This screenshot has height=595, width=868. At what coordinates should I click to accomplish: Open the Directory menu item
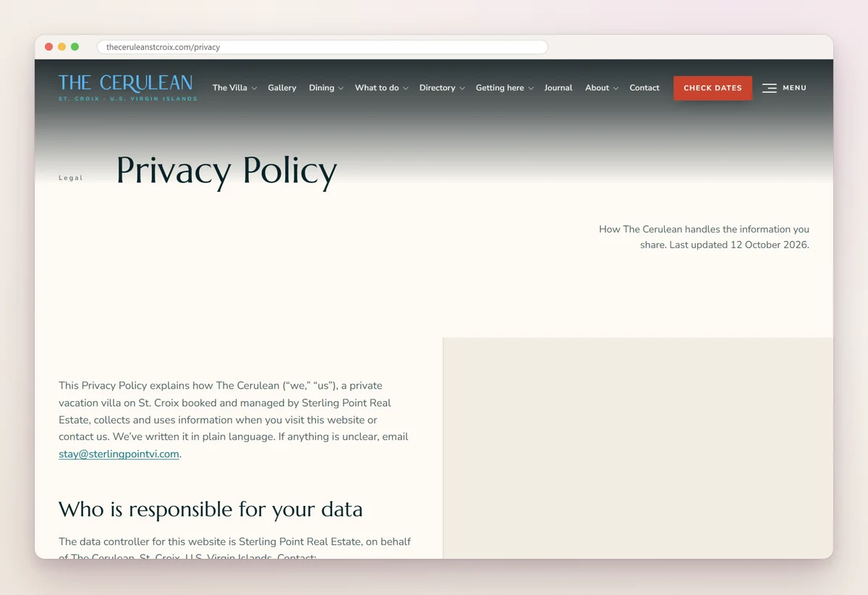click(437, 88)
